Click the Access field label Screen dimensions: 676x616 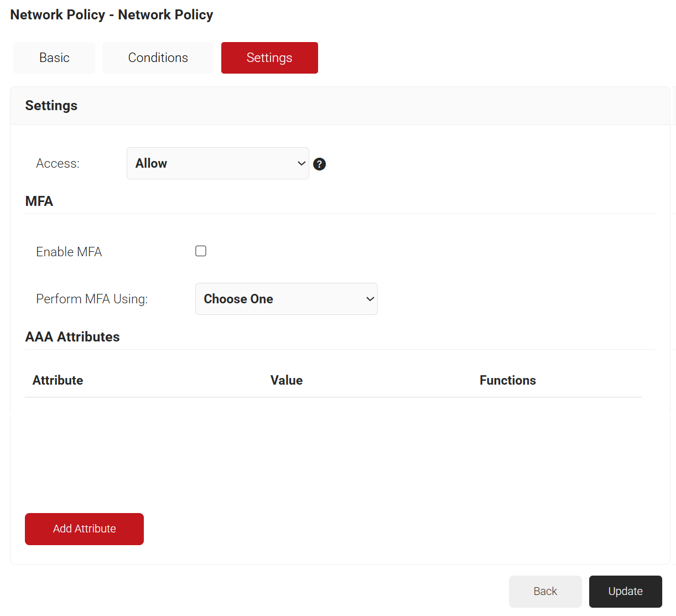58,163
